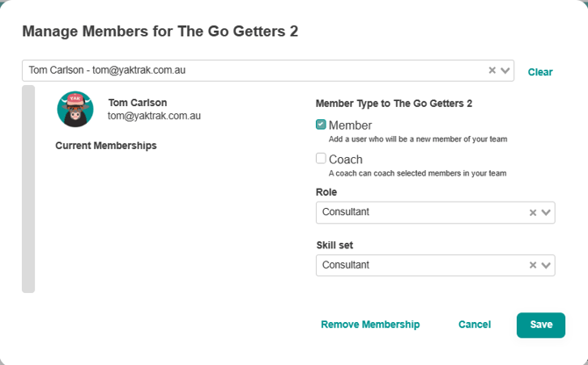The height and width of the screenshot is (365, 588).
Task: Clear the member search field with x icon
Action: point(492,71)
